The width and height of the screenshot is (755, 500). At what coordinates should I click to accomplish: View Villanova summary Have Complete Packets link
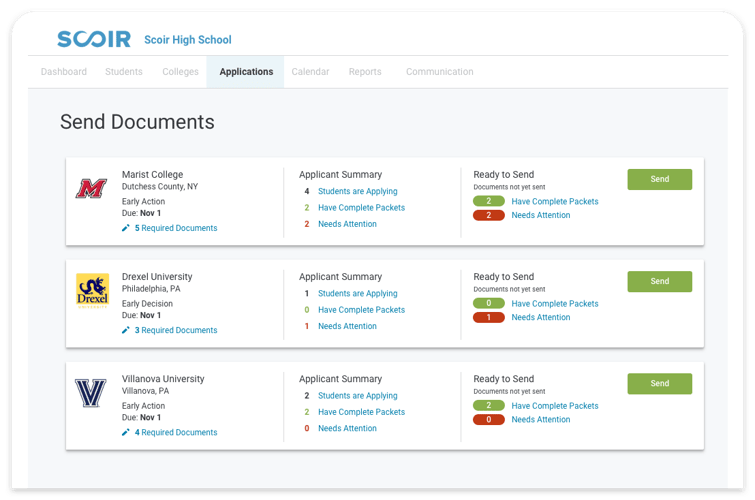pos(361,412)
